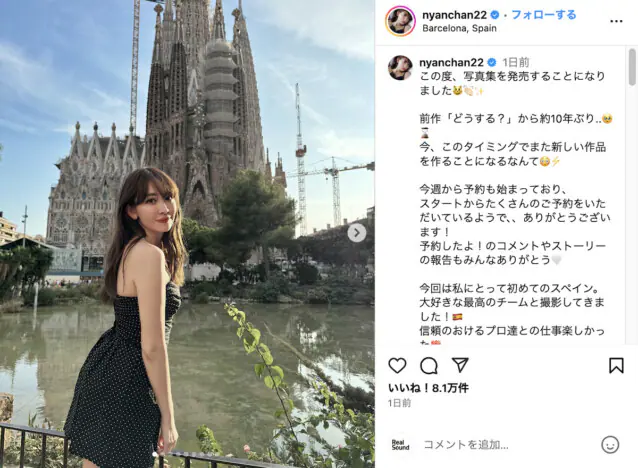Click the コメントを追加 comment field
The image size is (638, 468).
point(466,445)
